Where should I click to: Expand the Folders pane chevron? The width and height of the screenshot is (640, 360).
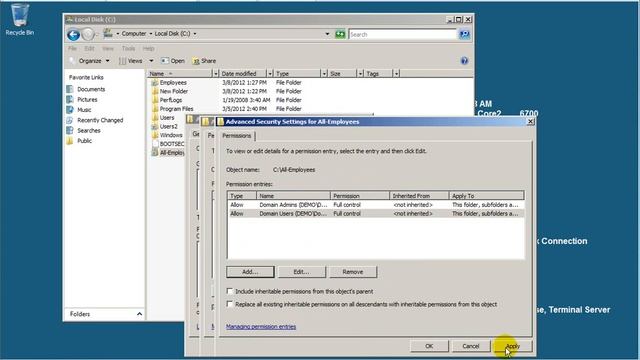click(x=139, y=314)
